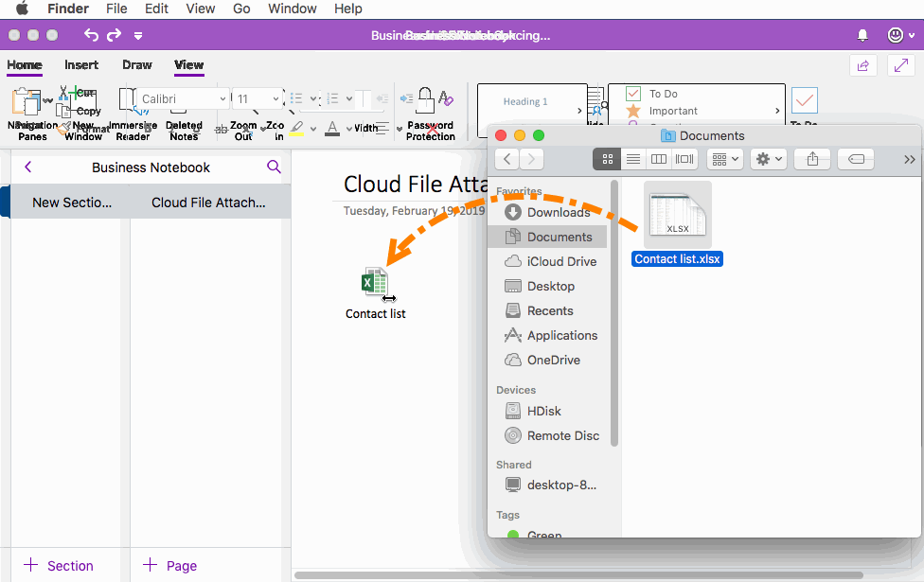Viewport: 924px width, 582px height.
Task: Apply a bulleted list
Action: 296,98
